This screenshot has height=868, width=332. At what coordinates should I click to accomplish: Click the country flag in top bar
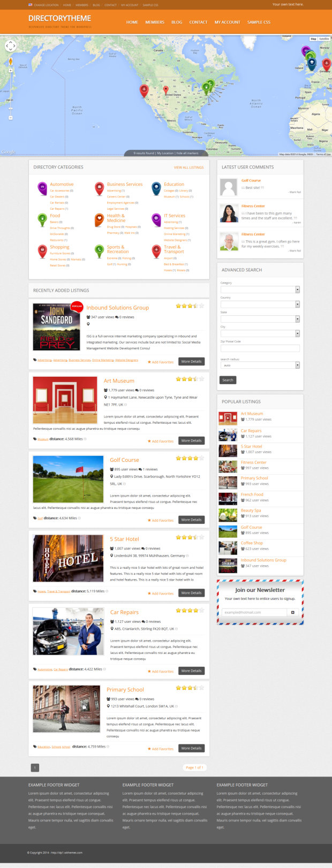pyautogui.click(x=31, y=5)
